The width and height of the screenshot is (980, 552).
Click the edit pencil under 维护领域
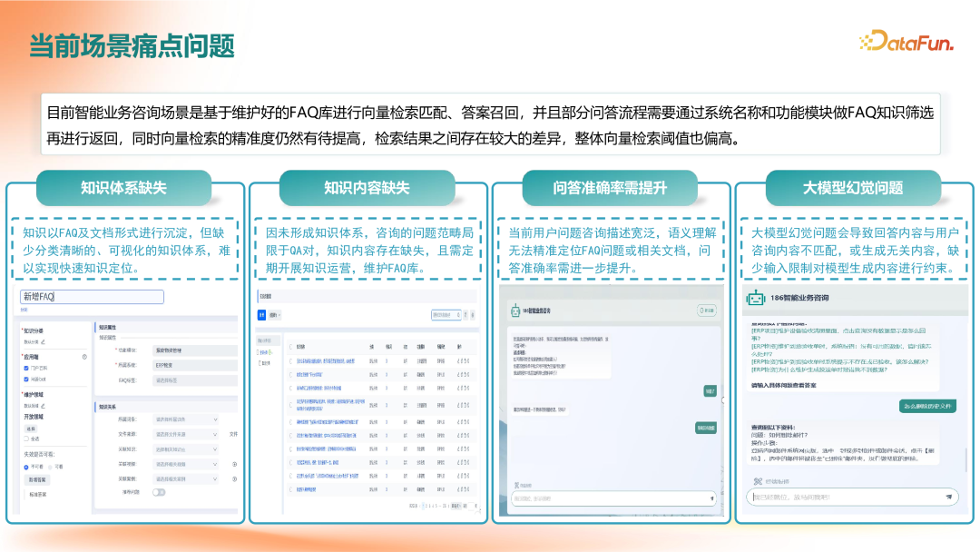[x=44, y=406]
